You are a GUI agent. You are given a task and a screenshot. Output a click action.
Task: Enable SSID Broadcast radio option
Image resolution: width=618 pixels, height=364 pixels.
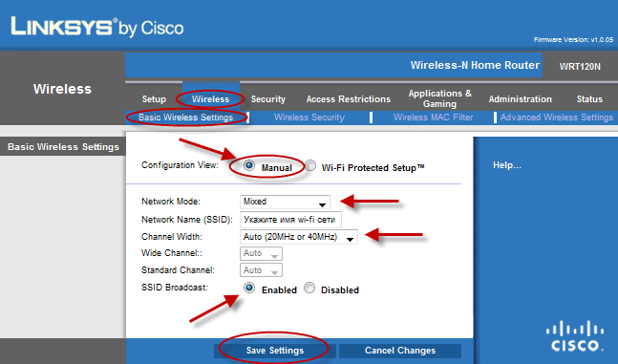click(249, 288)
